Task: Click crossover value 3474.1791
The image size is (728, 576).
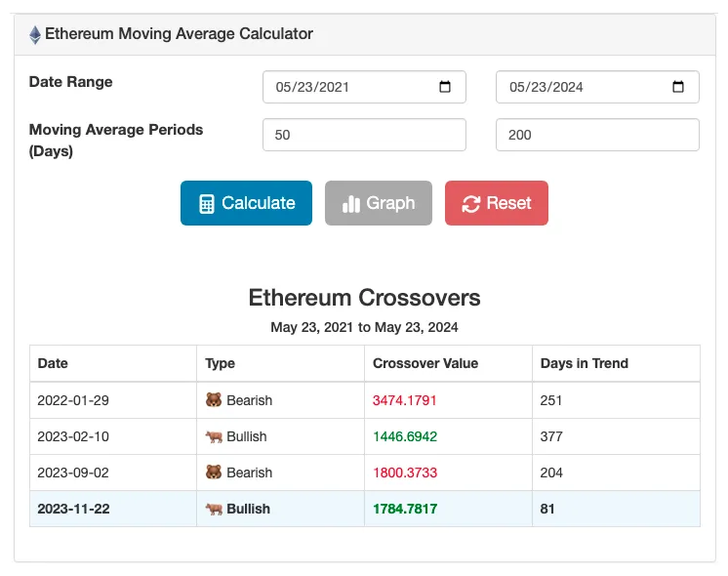Action: coord(404,400)
